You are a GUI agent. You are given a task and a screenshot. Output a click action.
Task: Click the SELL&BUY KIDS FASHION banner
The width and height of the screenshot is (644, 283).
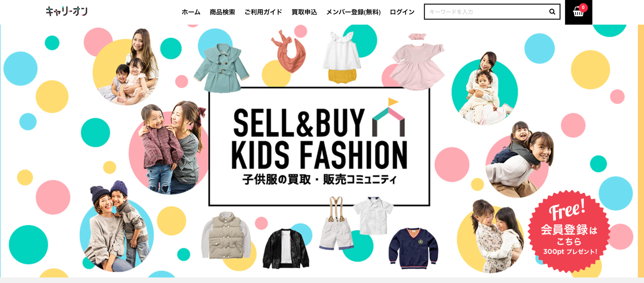pos(319,147)
